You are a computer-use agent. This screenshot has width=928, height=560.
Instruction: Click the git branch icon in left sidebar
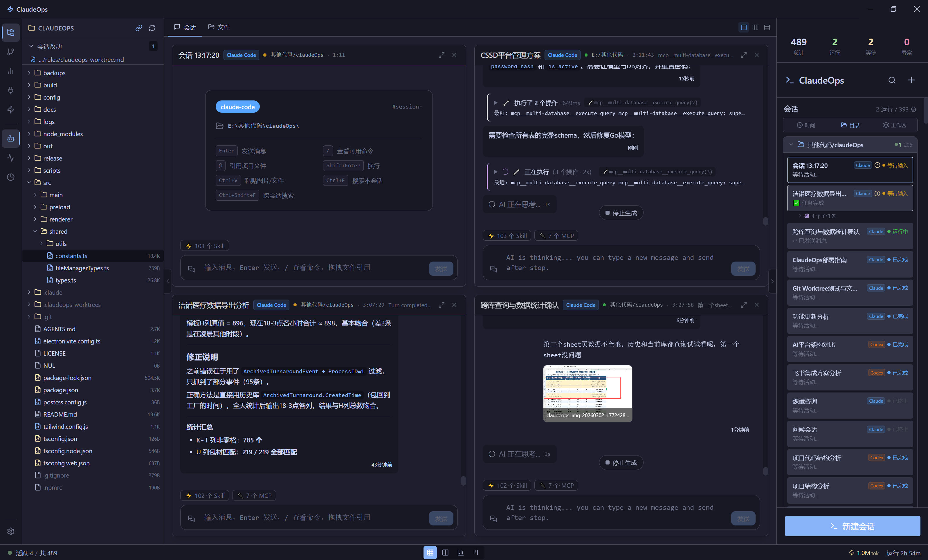tap(10, 52)
